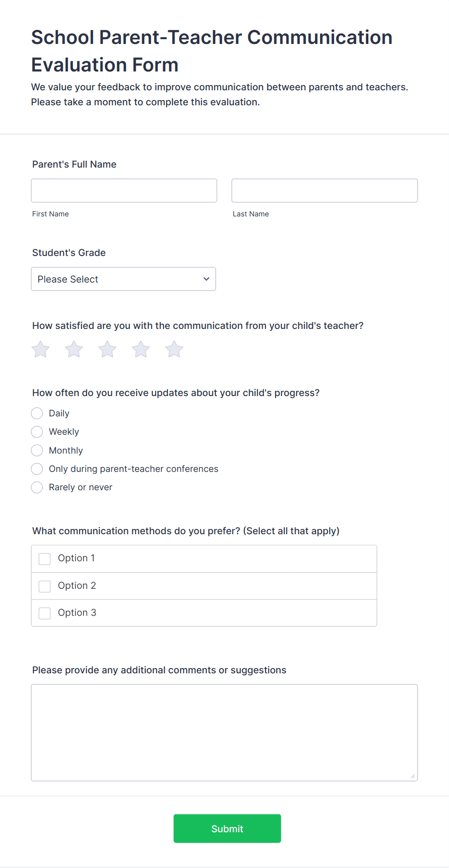Select the second star rating

click(74, 349)
